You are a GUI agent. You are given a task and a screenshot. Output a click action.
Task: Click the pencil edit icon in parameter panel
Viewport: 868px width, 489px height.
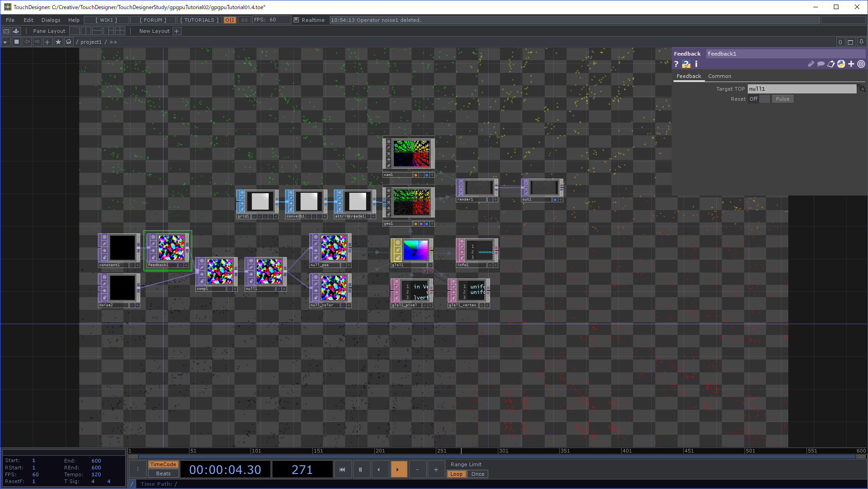[811, 64]
